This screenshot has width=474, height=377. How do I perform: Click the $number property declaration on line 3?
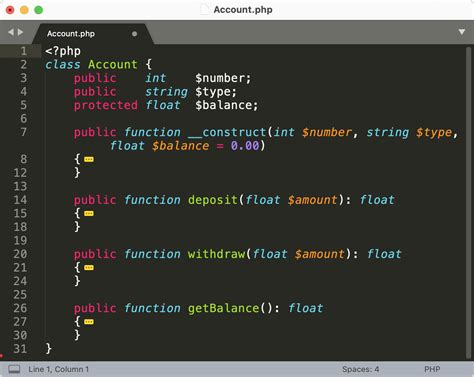(x=223, y=78)
